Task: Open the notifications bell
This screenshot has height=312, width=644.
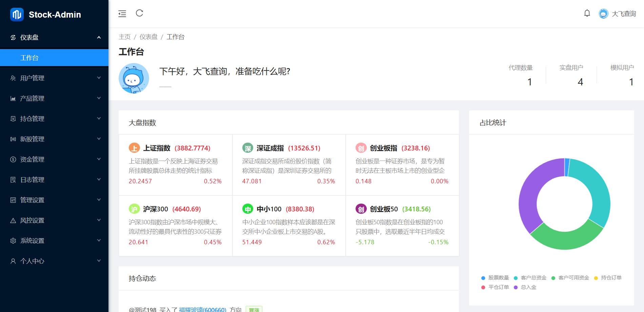Action: click(587, 13)
